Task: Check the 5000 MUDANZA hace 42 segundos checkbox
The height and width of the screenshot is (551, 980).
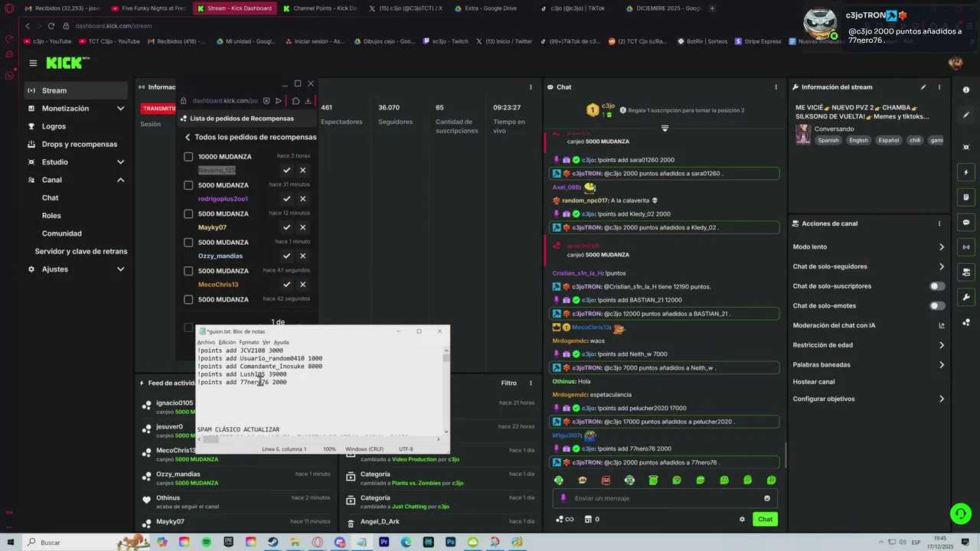Action: coord(188,299)
